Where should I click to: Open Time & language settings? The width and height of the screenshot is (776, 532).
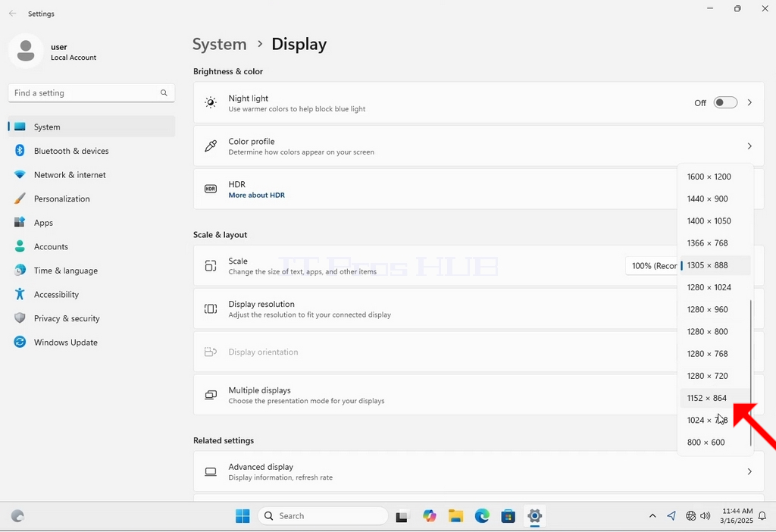[92, 271]
